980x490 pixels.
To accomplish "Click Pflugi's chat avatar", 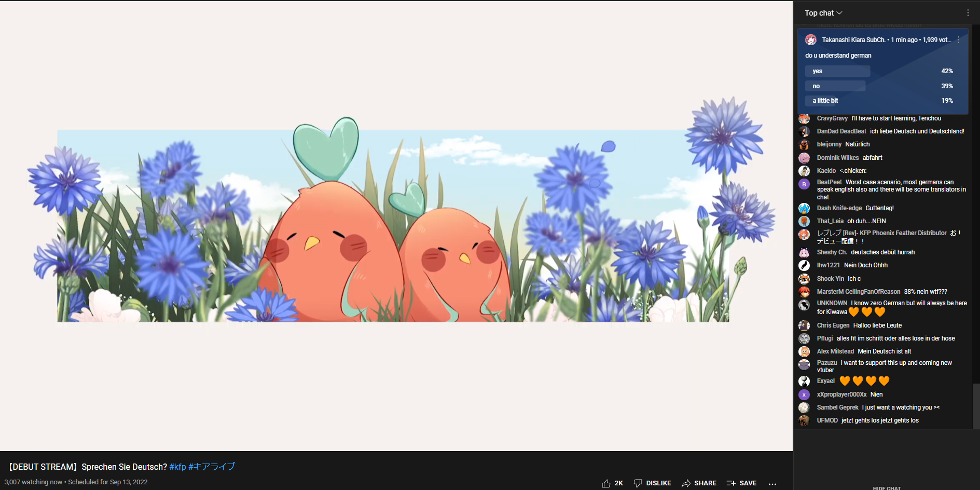I will click(804, 339).
